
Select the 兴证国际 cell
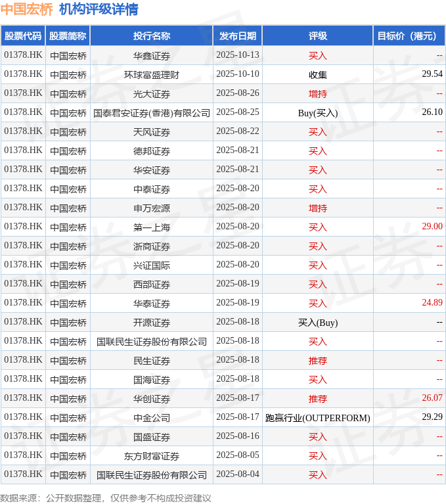click(x=152, y=265)
